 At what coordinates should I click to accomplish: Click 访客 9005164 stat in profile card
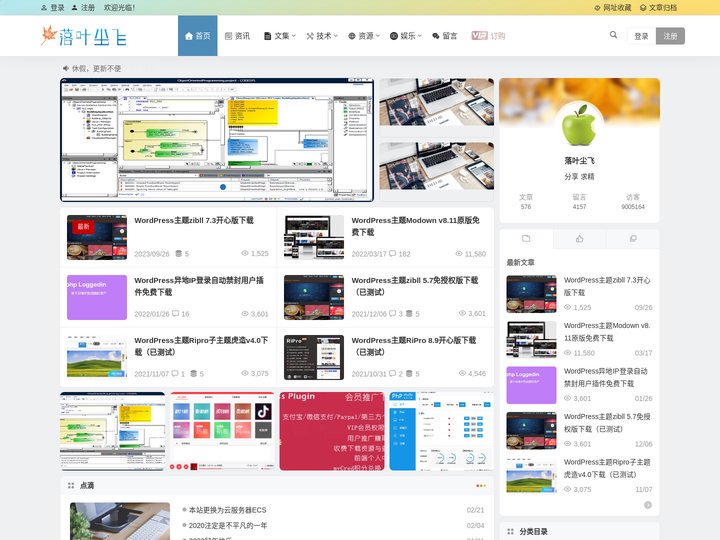click(633, 202)
